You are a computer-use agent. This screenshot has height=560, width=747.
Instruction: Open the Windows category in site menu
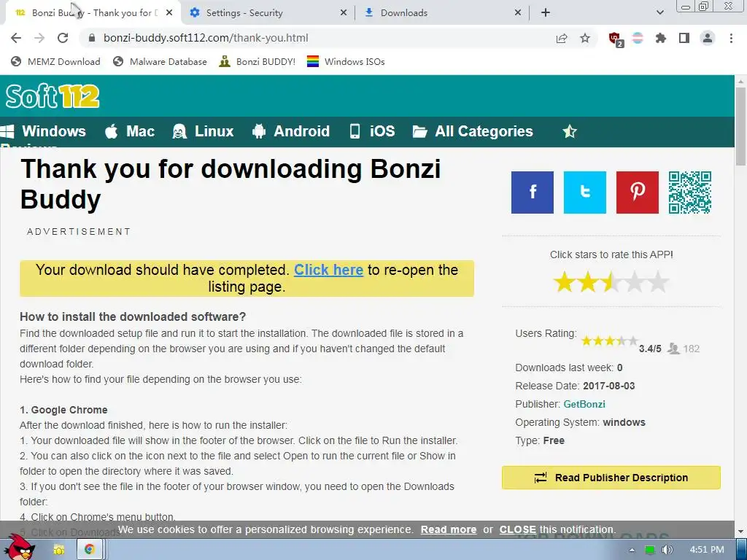click(x=44, y=131)
